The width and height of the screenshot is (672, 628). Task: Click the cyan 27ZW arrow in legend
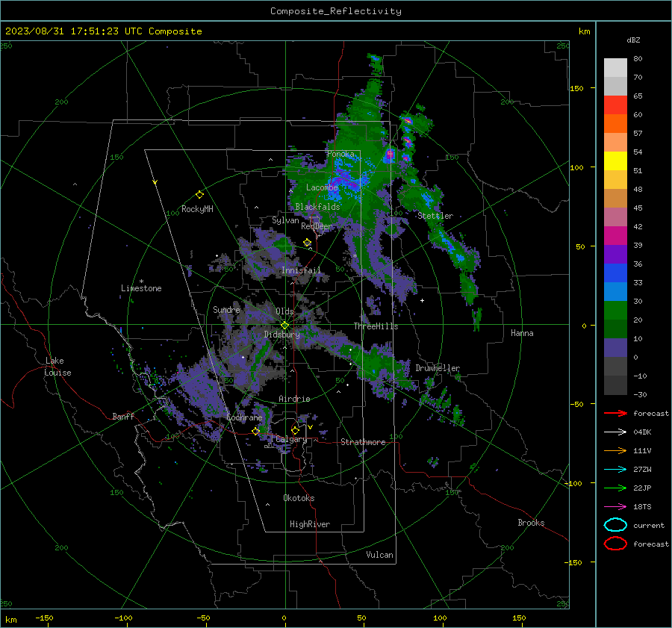click(x=615, y=470)
